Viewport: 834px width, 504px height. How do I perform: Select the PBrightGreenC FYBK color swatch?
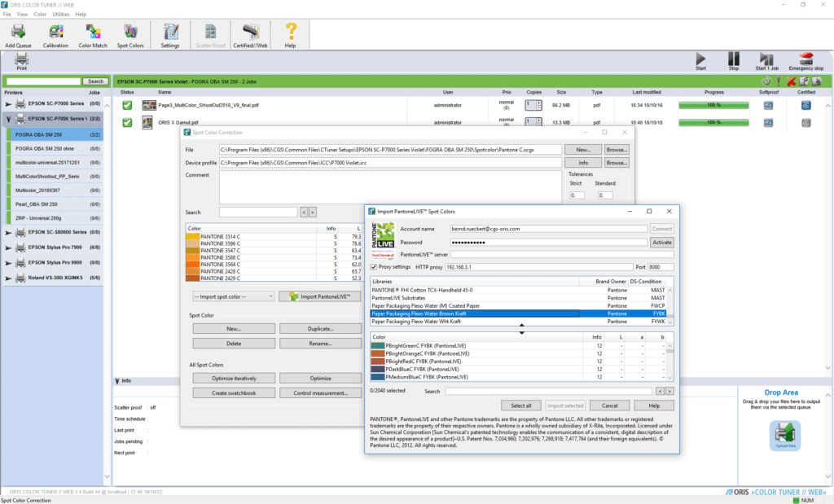click(x=378, y=345)
